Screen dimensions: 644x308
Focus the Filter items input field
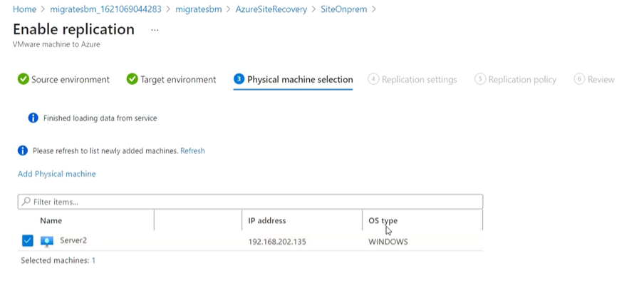[250, 202]
